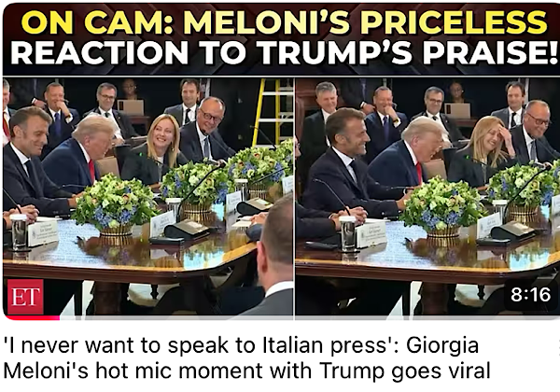The height and width of the screenshot is (392, 560).
Task: Click the red watched-progress bar segment
Action: 32,317
